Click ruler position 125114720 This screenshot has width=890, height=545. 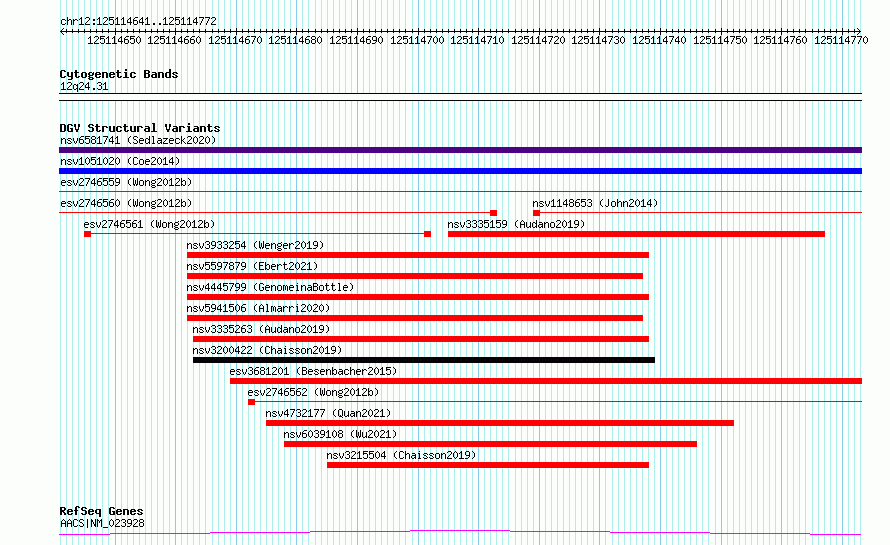pyautogui.click(x=538, y=40)
